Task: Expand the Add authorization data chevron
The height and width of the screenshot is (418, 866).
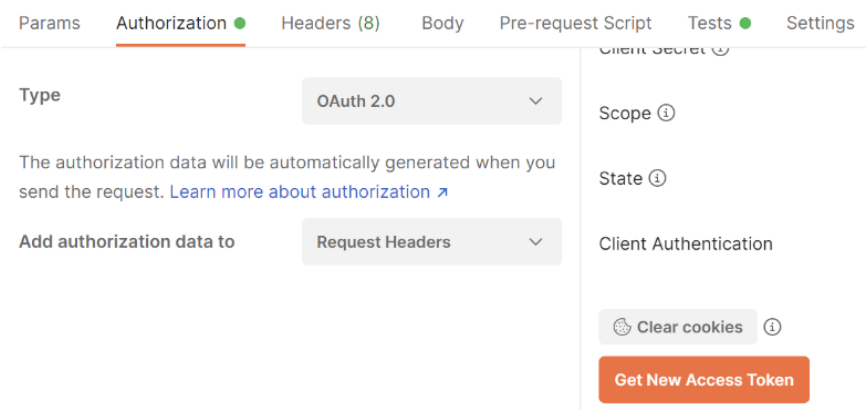Action: coord(536,242)
